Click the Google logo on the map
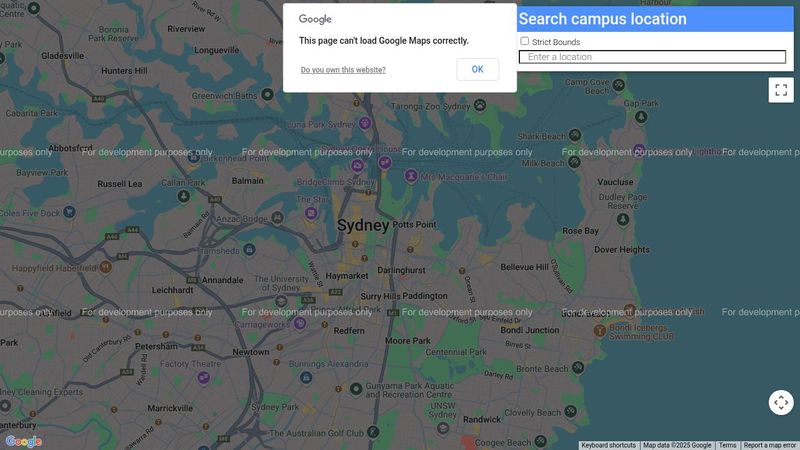The image size is (800, 450). (x=23, y=441)
